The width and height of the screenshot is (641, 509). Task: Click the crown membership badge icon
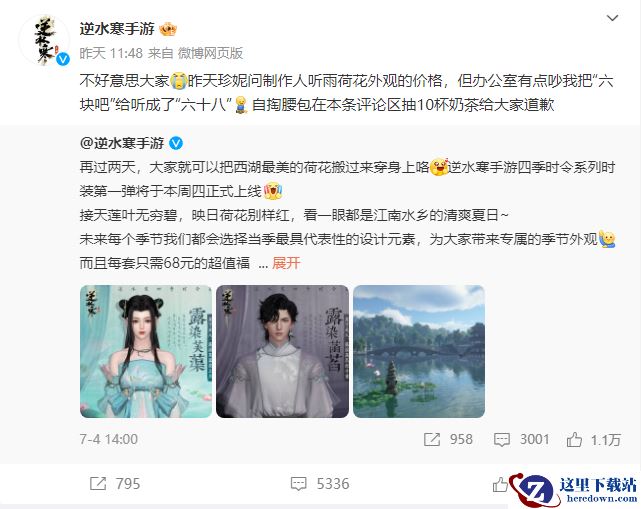[x=168, y=29]
